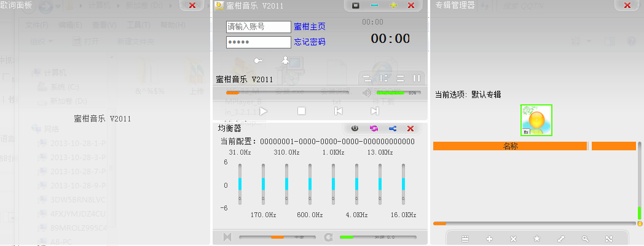Click the 310.0Hz equalizer band slider
644x246 pixels.
pyautogui.click(x=287, y=184)
